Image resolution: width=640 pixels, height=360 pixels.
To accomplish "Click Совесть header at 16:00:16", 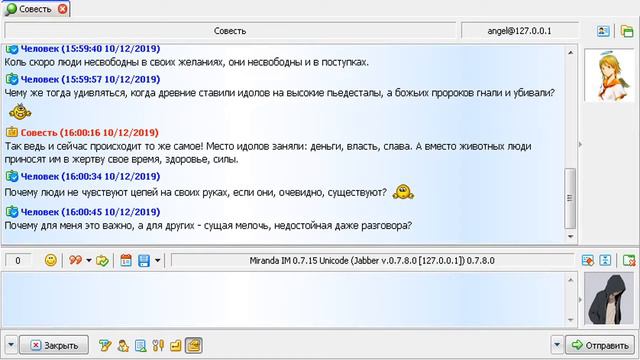I will pyautogui.click(x=89, y=132).
